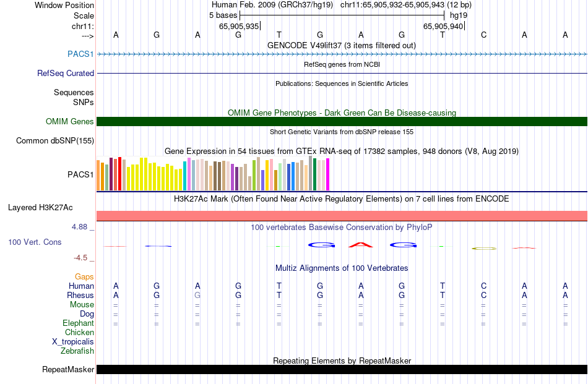Click the OMIM Genes track label
Viewport: 588px width, 384px height.
[x=69, y=121]
